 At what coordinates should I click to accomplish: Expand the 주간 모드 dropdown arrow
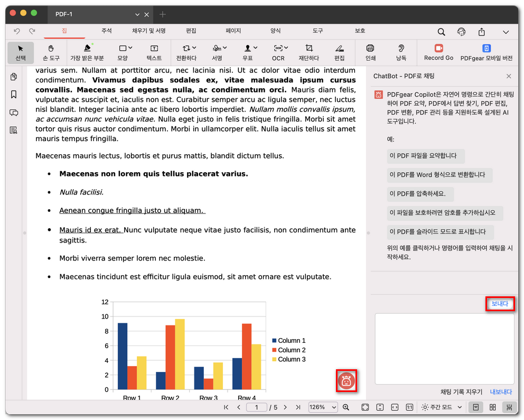tap(460, 407)
